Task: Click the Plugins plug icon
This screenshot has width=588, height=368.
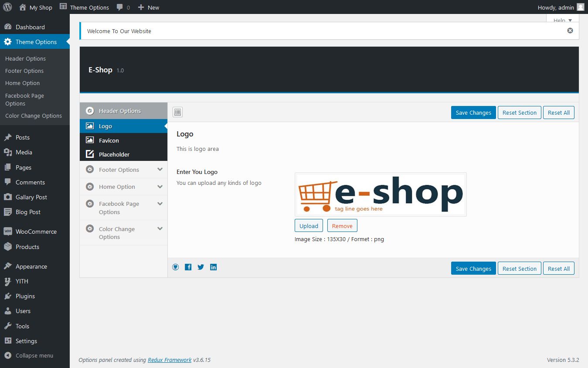Action: click(x=8, y=296)
